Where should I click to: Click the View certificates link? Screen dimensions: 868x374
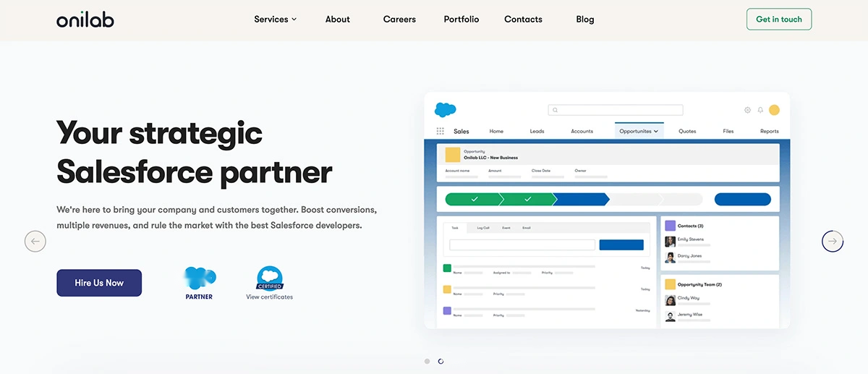(x=269, y=297)
